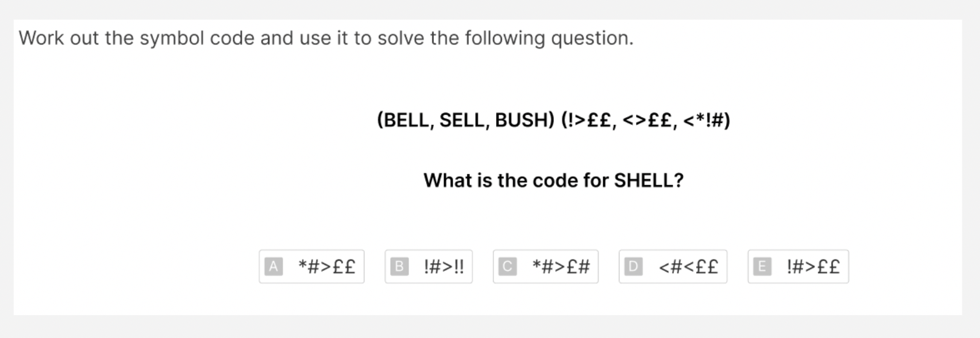980x338 pixels.
Task: Click the letter E badge icon
Action: pos(762,266)
